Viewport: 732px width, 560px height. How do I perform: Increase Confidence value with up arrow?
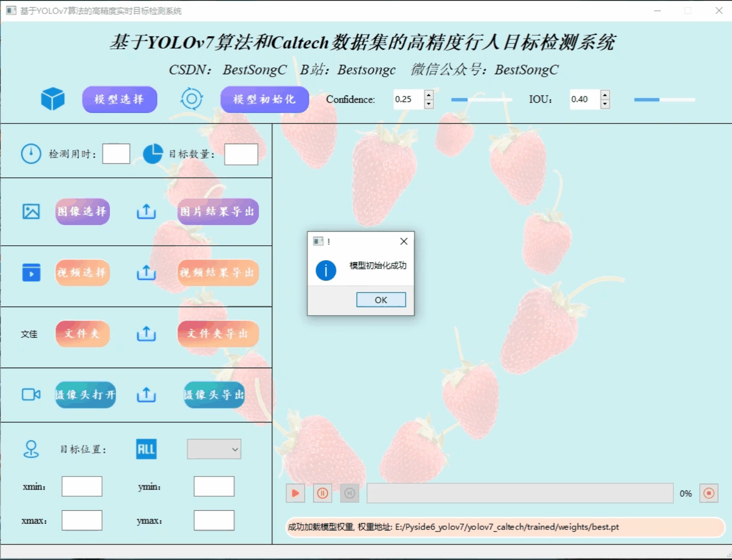429,94
